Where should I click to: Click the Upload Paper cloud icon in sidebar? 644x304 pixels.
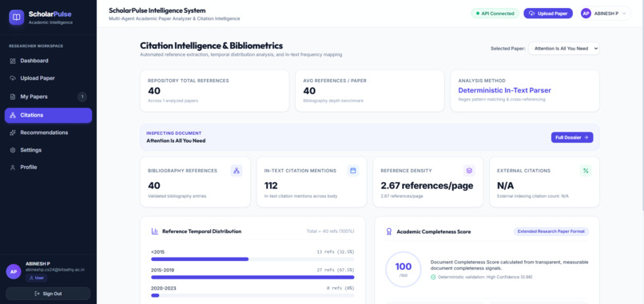tap(13, 78)
